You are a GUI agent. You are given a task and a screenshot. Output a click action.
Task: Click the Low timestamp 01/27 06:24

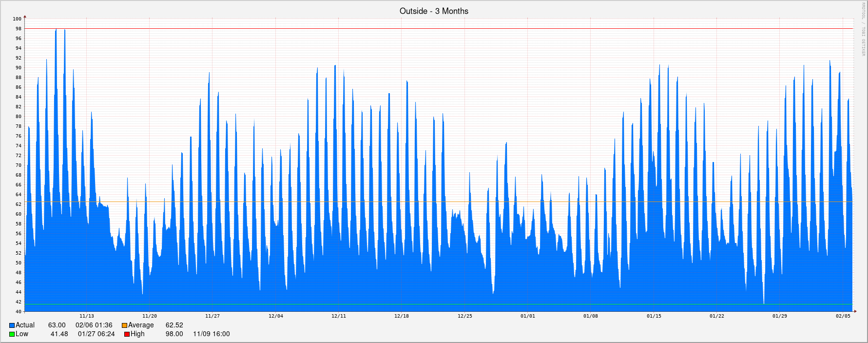tap(96, 334)
